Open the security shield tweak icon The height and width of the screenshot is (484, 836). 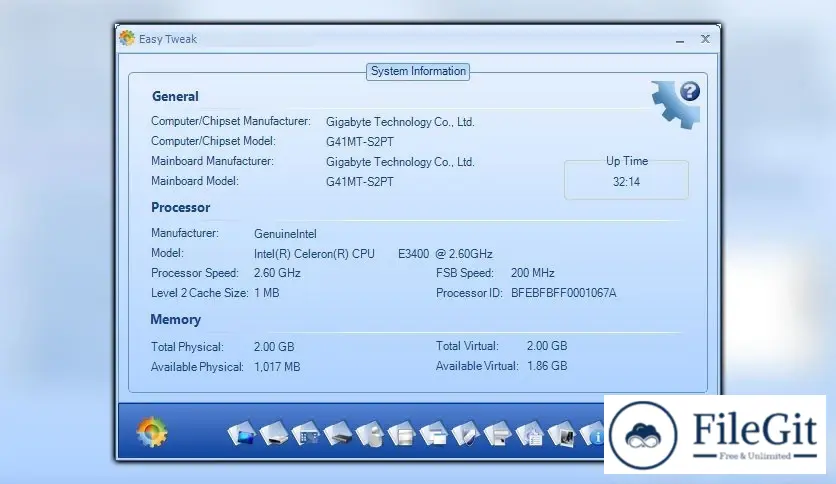tap(466, 433)
